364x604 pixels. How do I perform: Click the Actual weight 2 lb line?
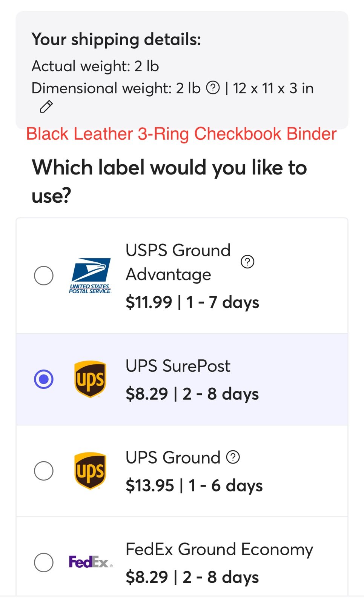coord(95,66)
